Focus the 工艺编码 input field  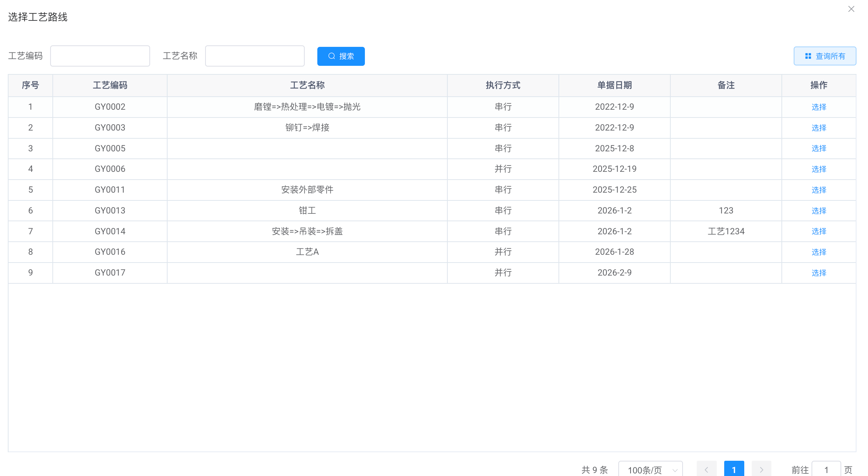pyautogui.click(x=100, y=56)
